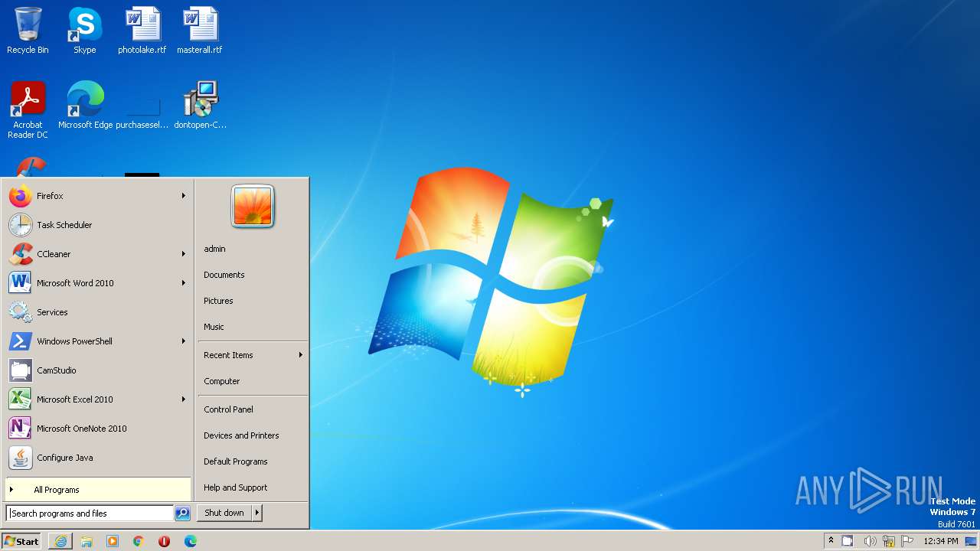Image resolution: width=980 pixels, height=551 pixels.
Task: Start CamStudio from the Start menu
Action: click(x=97, y=370)
